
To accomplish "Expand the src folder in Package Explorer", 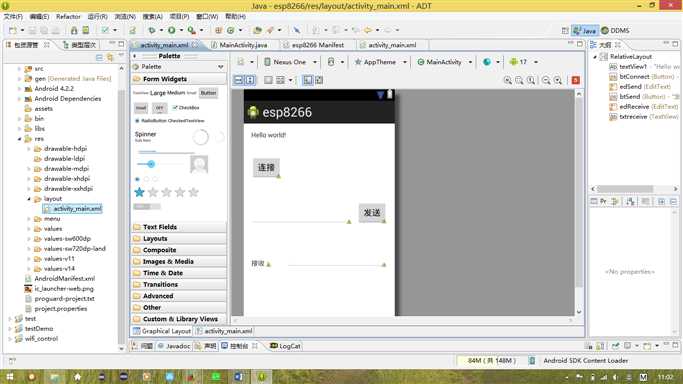I will pos(19,69).
